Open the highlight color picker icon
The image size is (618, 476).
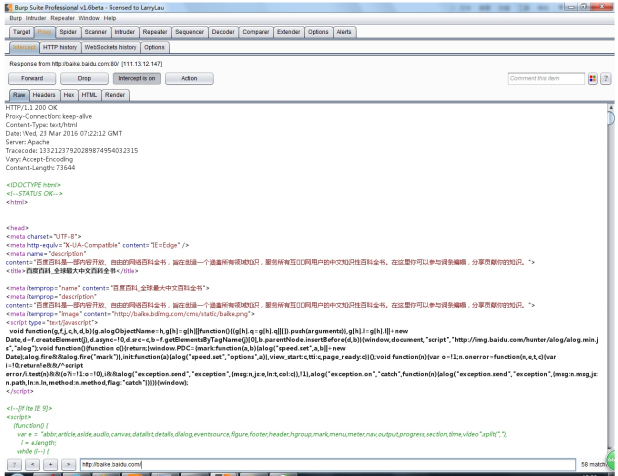click(x=592, y=79)
